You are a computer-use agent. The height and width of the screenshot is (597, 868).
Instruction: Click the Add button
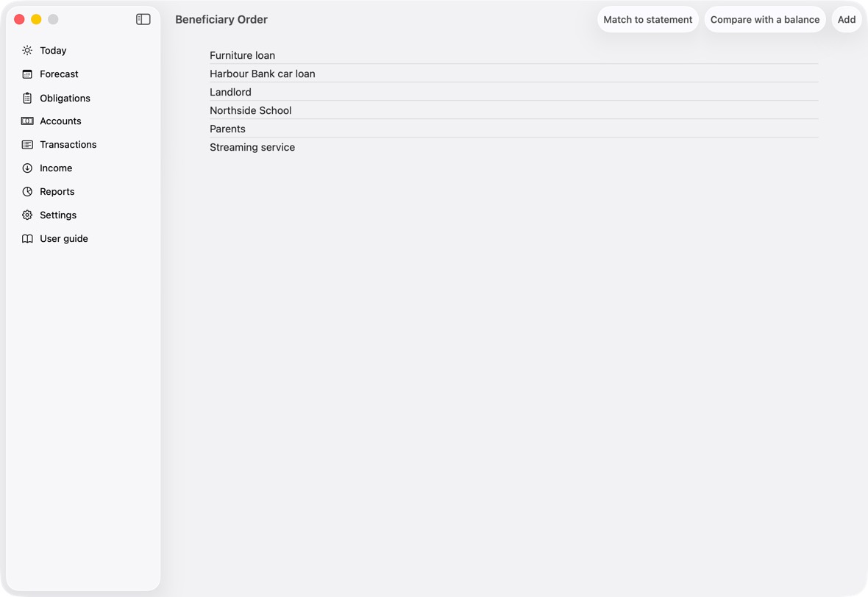pos(847,19)
